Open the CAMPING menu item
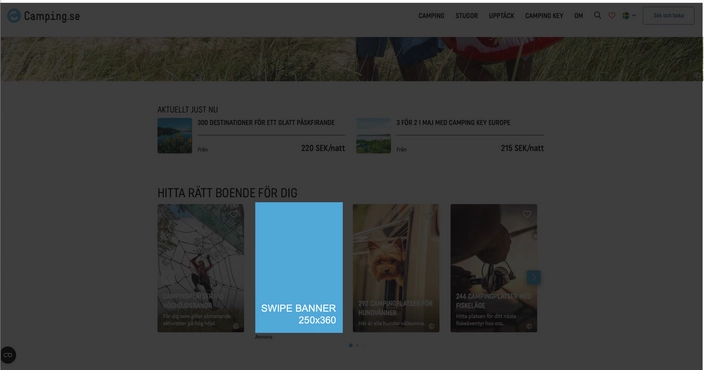This screenshot has width=704, height=370. click(x=431, y=16)
